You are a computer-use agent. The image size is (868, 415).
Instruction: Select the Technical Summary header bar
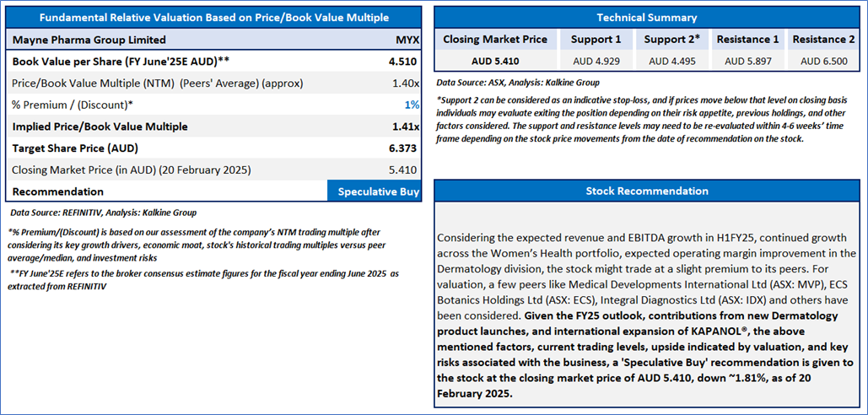pyautogui.click(x=646, y=17)
